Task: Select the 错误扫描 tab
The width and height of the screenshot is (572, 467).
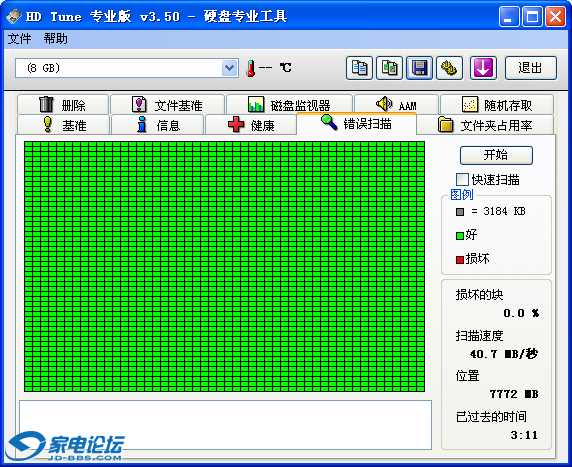Action: (x=356, y=123)
